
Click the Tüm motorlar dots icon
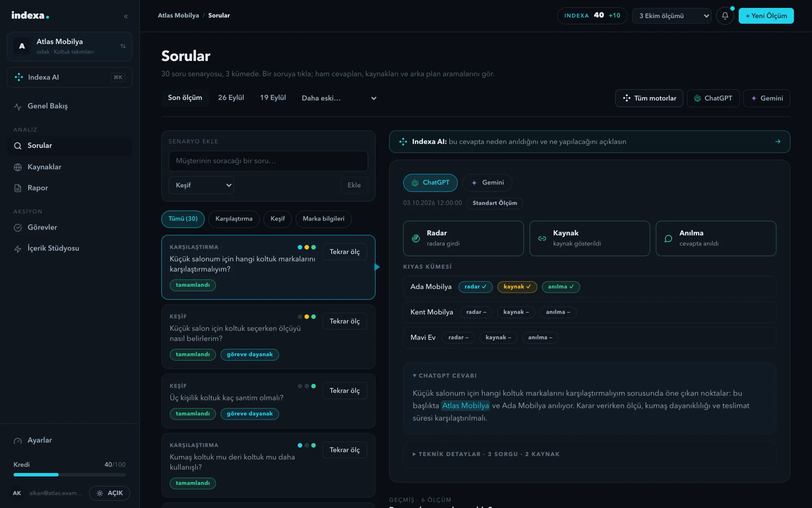tap(626, 98)
